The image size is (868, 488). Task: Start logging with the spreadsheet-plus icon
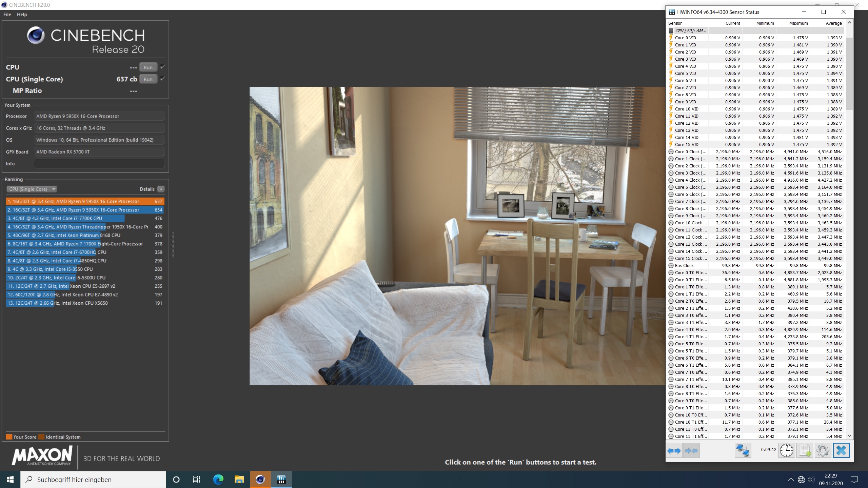[805, 451]
